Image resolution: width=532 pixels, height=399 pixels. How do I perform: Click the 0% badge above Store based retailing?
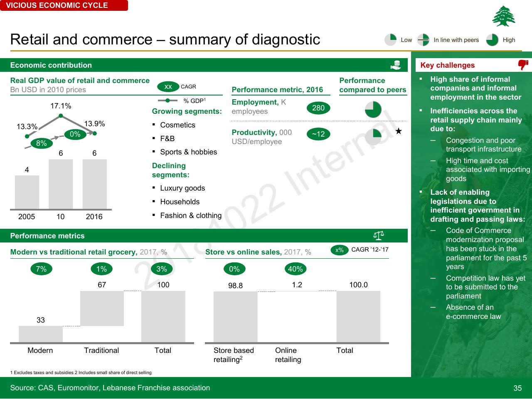point(234,269)
